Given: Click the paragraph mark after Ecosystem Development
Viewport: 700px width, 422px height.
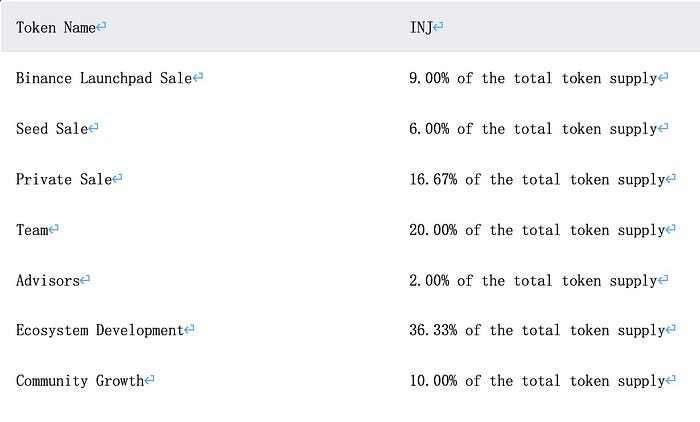Looking at the screenshot, I should coord(190,330).
